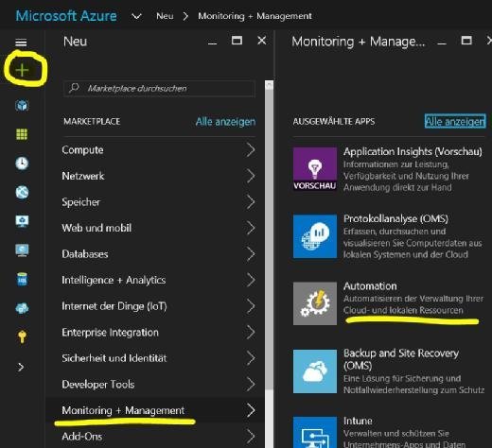Click the search magnifier icon in Marketplace
The height and width of the screenshot is (448, 492).
point(74,88)
